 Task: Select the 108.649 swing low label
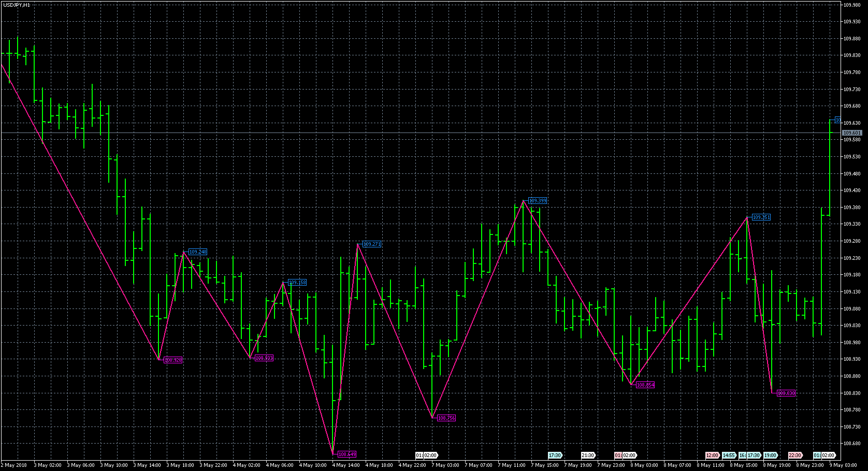[346, 454]
